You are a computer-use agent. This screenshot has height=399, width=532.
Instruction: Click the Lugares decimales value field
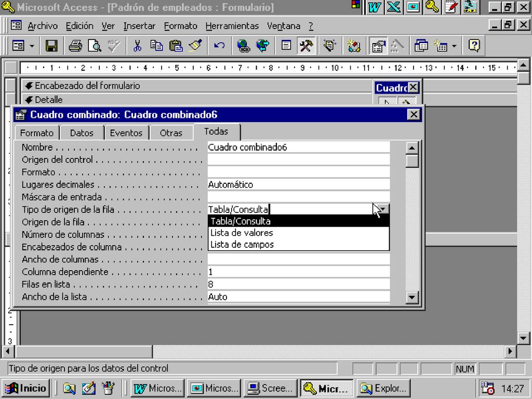pyautogui.click(x=299, y=184)
